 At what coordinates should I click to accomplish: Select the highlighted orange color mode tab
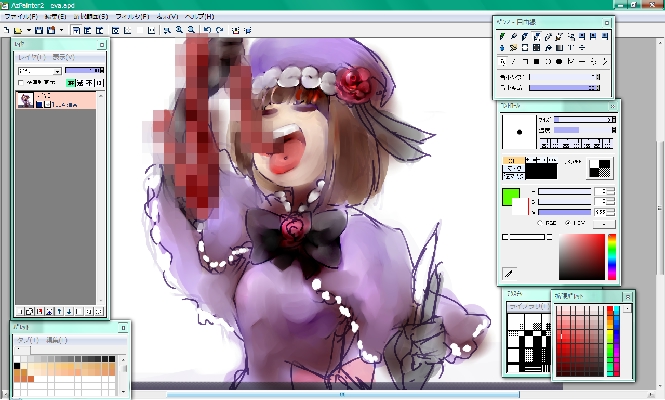513,160
